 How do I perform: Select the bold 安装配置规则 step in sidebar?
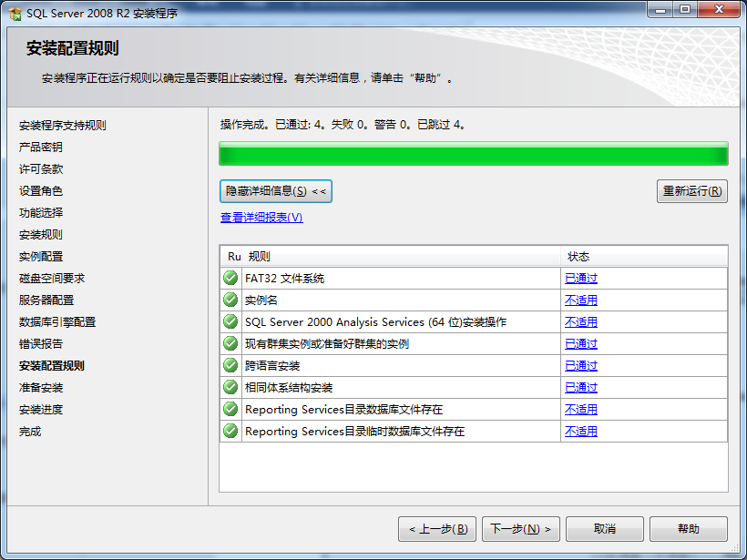51,366
